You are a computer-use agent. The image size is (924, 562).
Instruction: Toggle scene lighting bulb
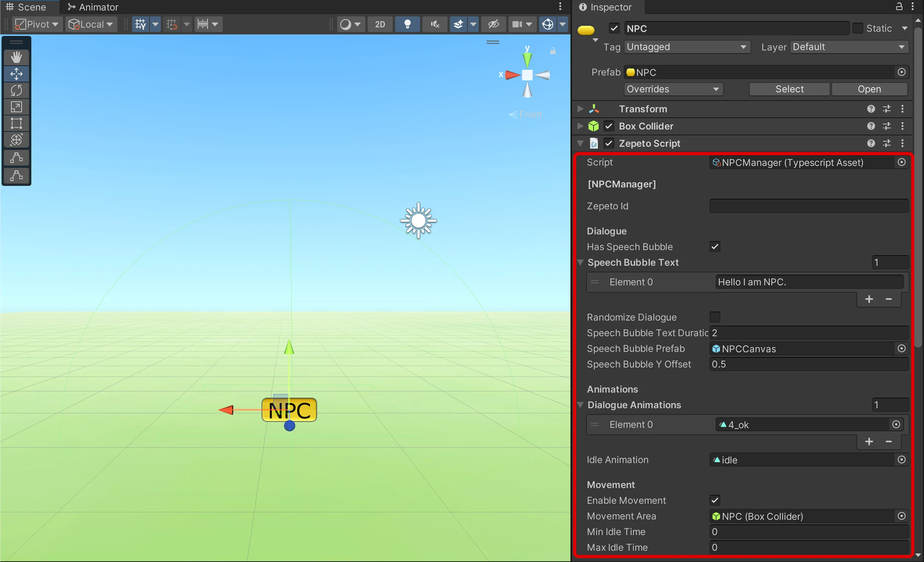coord(407,24)
